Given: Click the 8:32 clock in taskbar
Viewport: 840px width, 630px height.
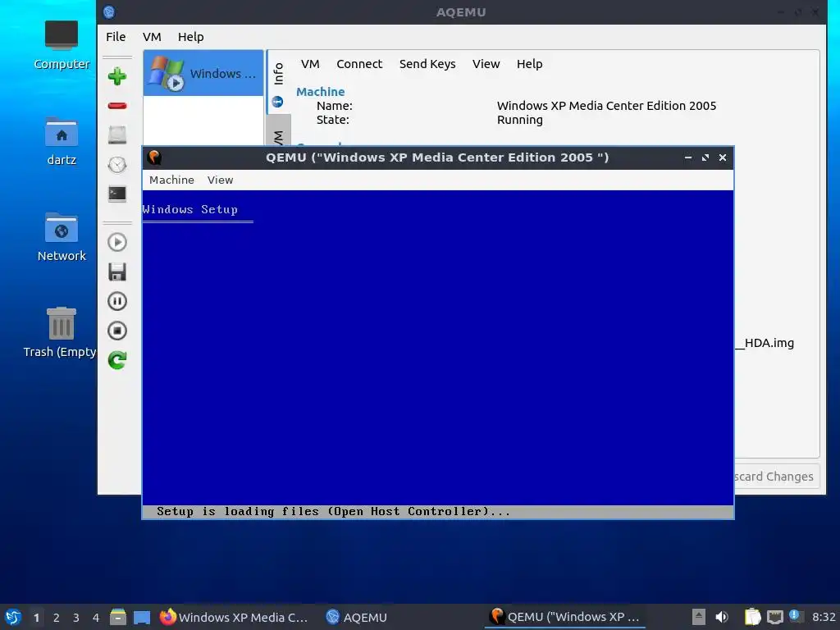Looking at the screenshot, I should pos(824,617).
